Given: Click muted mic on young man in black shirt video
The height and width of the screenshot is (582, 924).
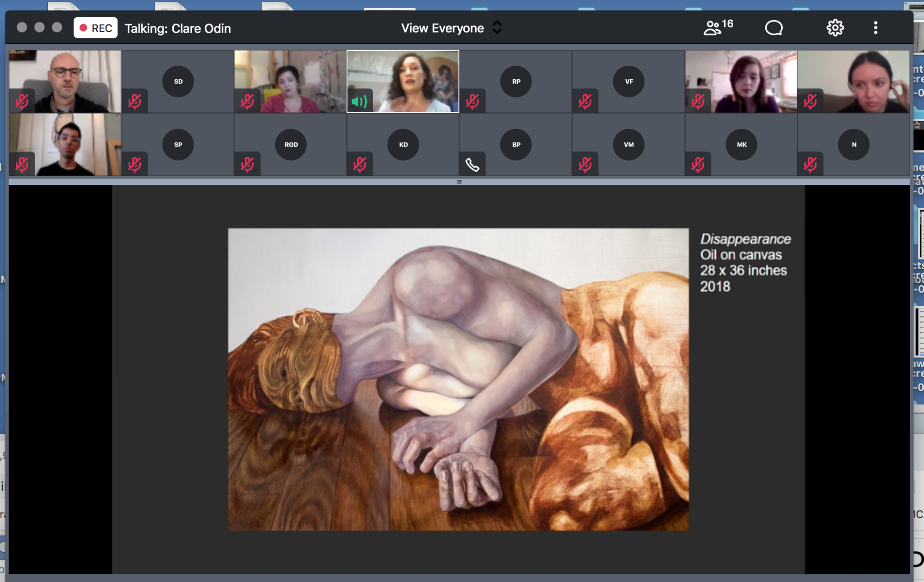Looking at the screenshot, I should point(22,165).
